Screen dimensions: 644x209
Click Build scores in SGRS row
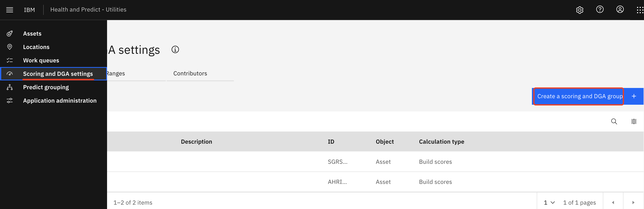(x=435, y=162)
